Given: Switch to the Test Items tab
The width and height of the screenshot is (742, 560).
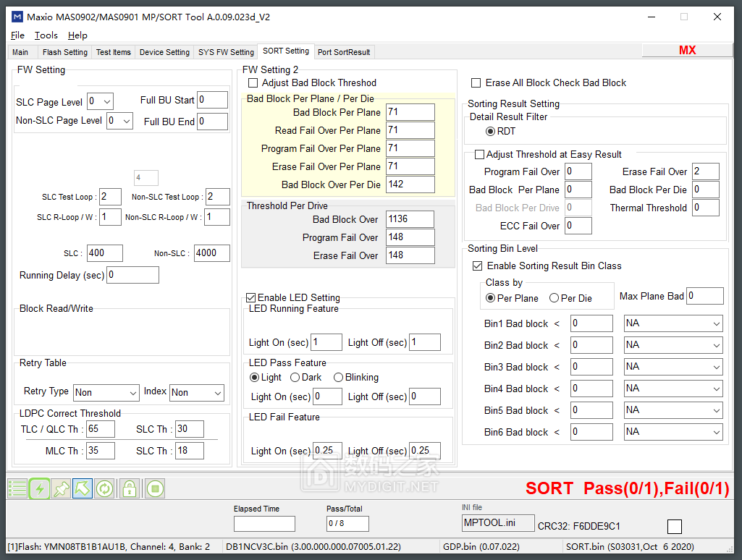Looking at the screenshot, I should (x=114, y=52).
